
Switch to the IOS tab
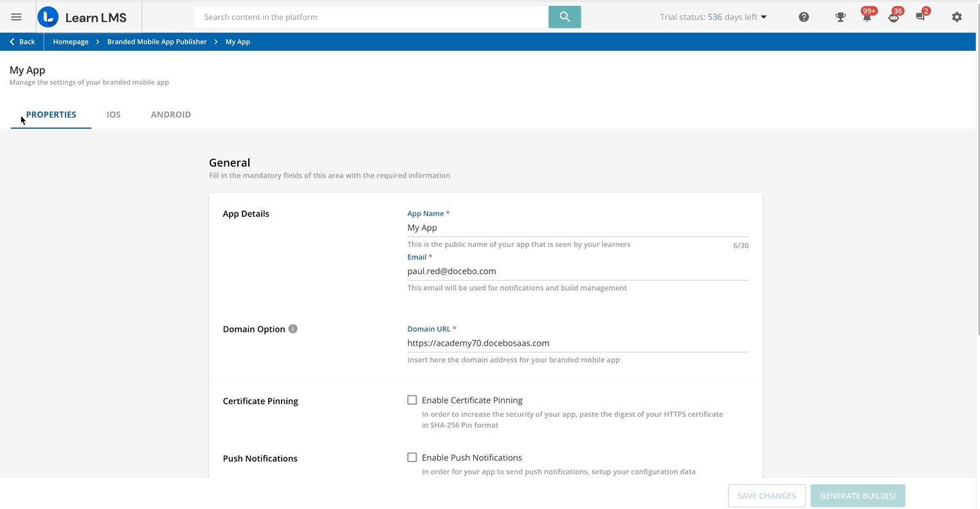tap(113, 115)
